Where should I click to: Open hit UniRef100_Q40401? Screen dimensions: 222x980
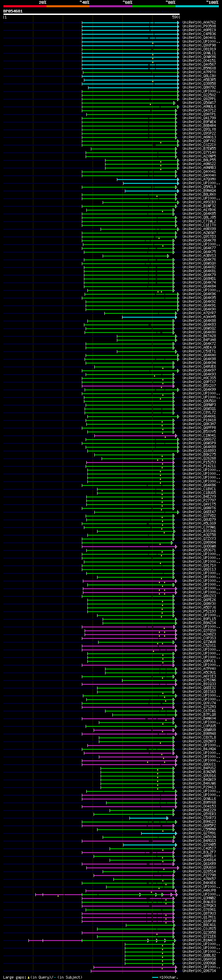click(x=199, y=38)
